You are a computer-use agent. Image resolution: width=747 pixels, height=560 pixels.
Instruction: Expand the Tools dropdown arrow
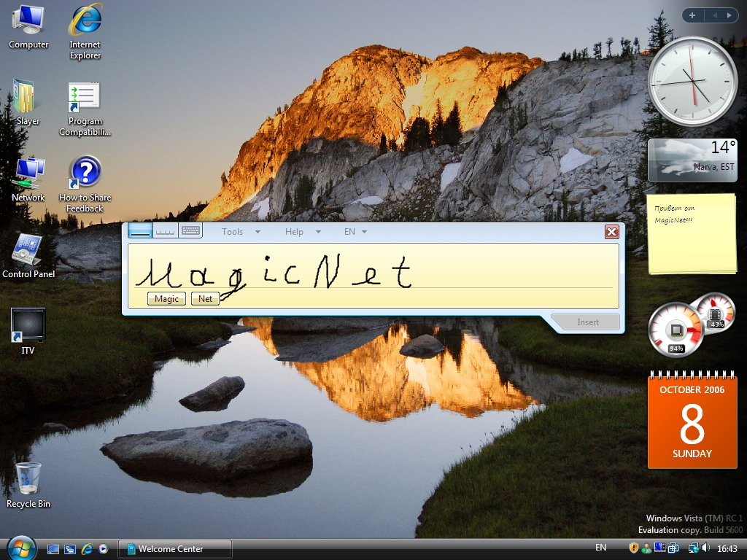click(x=258, y=232)
